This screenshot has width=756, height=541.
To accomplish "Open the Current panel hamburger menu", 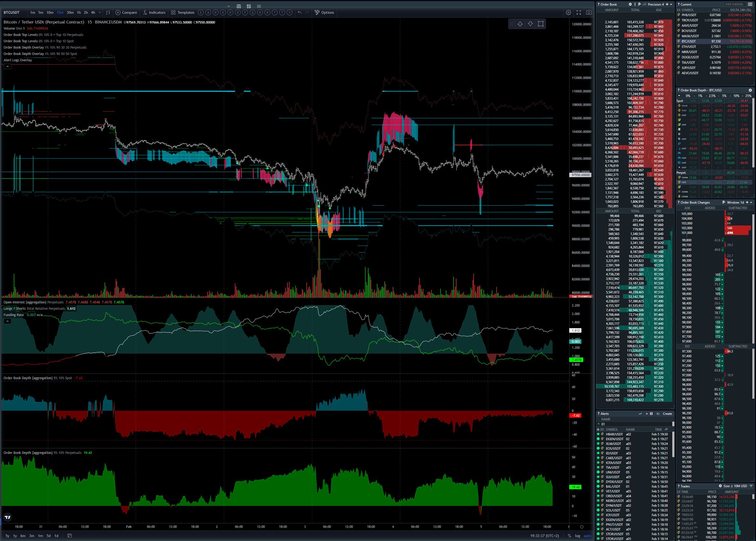I will click(750, 4).
